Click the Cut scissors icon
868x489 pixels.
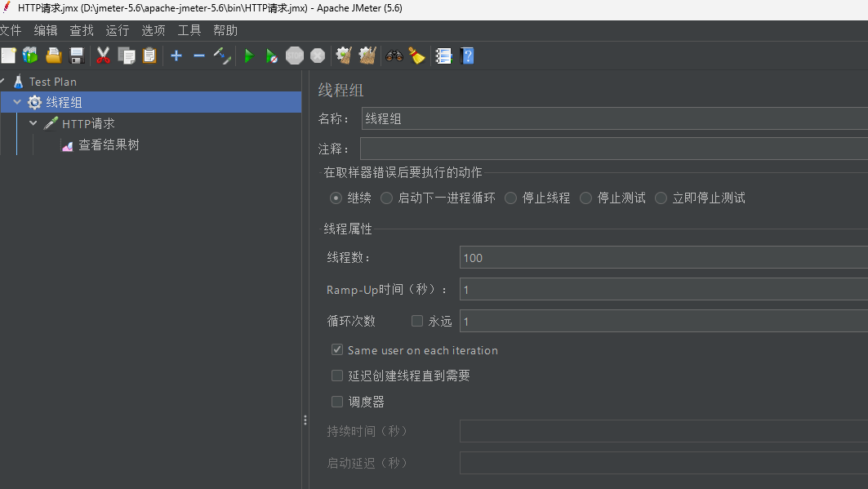(103, 56)
